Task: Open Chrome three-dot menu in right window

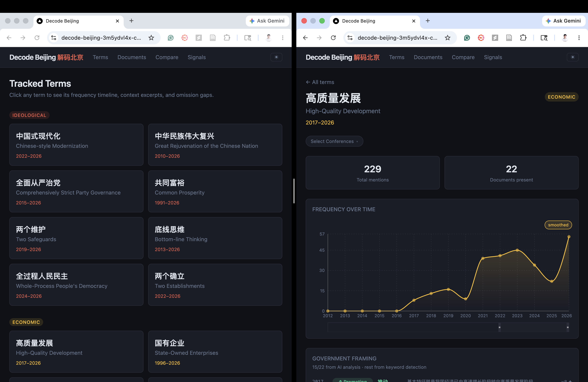Action: coord(579,38)
